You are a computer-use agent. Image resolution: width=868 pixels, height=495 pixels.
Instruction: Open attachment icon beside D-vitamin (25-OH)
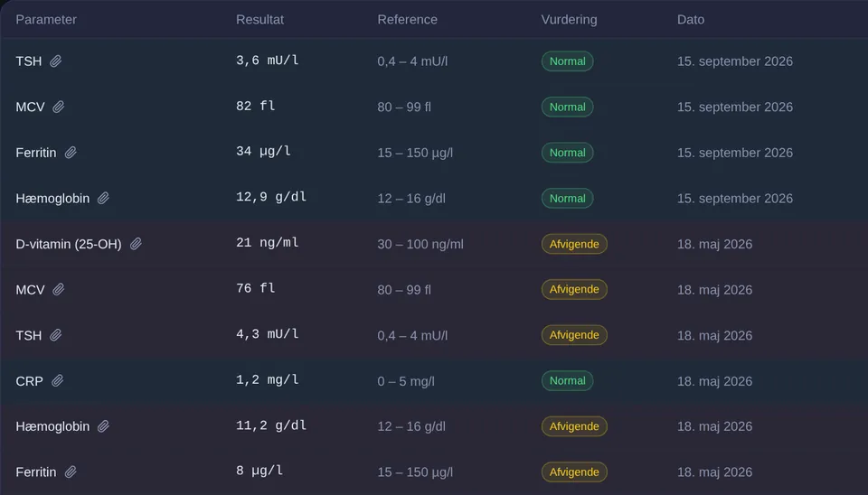[x=136, y=244]
